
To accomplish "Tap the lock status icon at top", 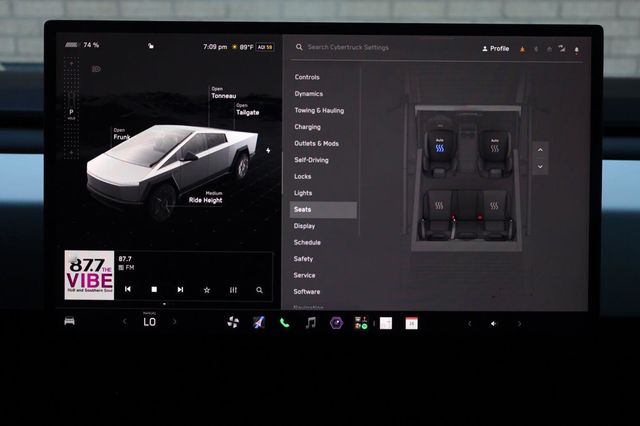I will click(151, 46).
